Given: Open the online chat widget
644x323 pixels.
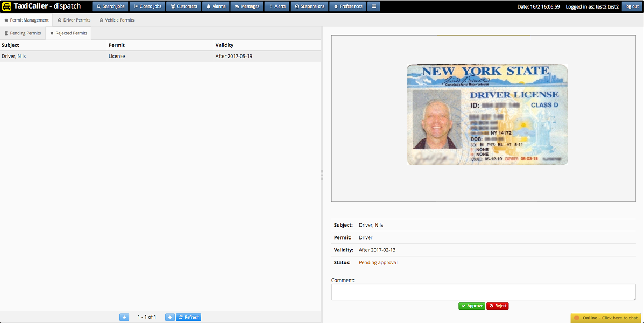Looking at the screenshot, I should point(606,318).
